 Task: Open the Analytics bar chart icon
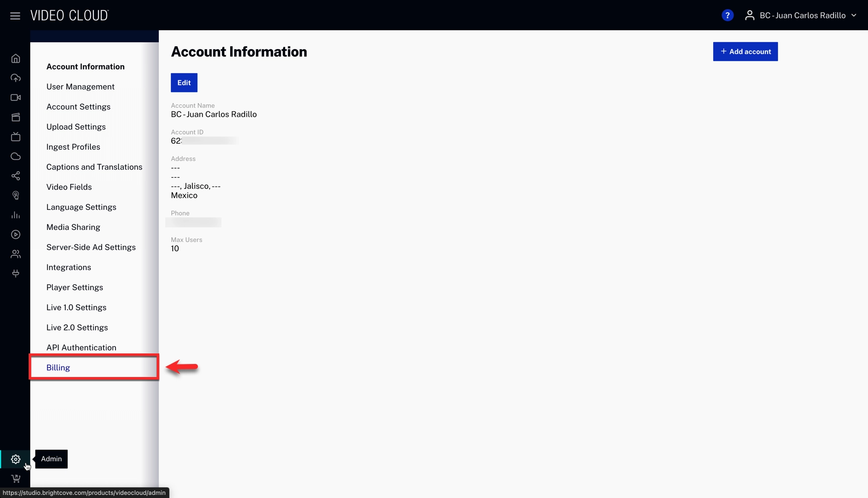pyautogui.click(x=16, y=215)
